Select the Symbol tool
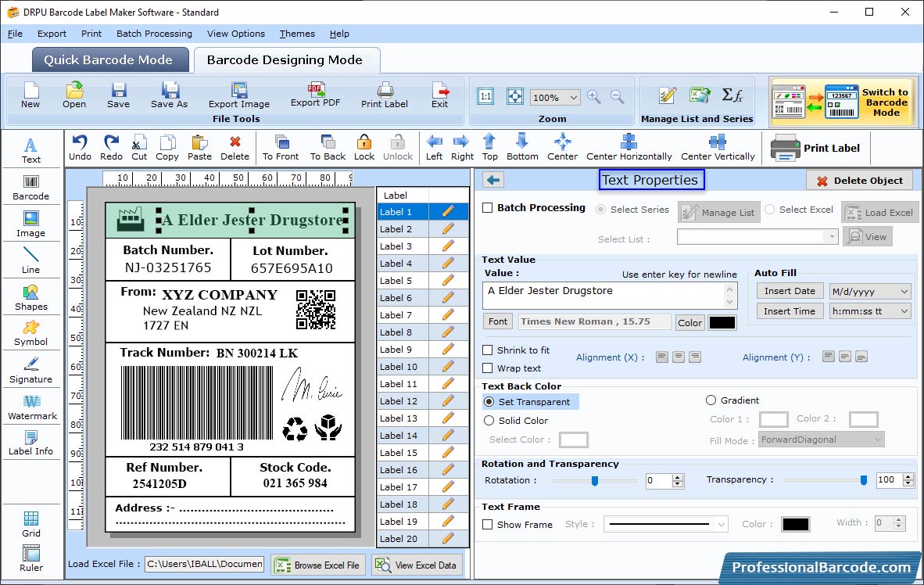Image resolution: width=924 pixels, height=585 pixels. (30, 333)
